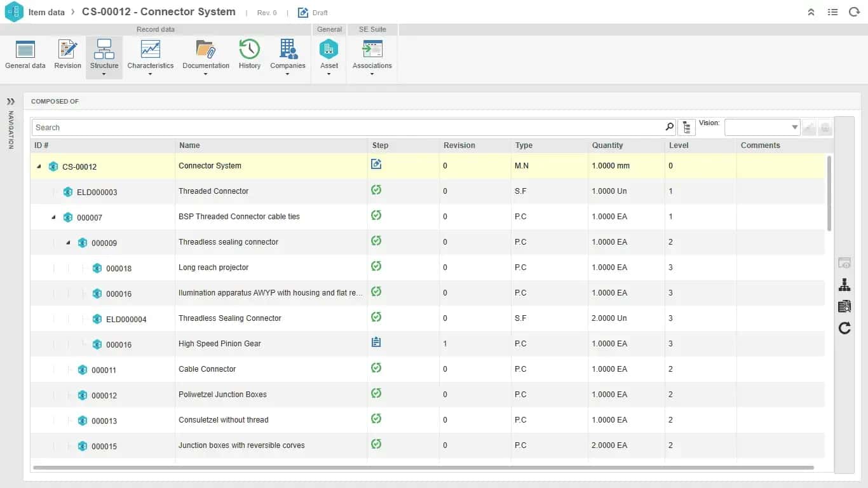Open the Characteristics menu
This screenshot has height=488, width=868.
pyautogui.click(x=151, y=58)
